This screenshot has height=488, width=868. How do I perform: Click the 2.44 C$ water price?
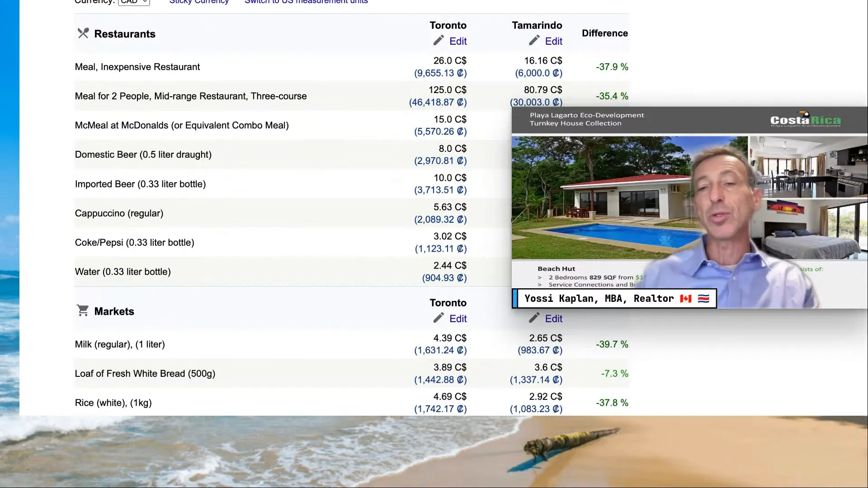(450, 266)
